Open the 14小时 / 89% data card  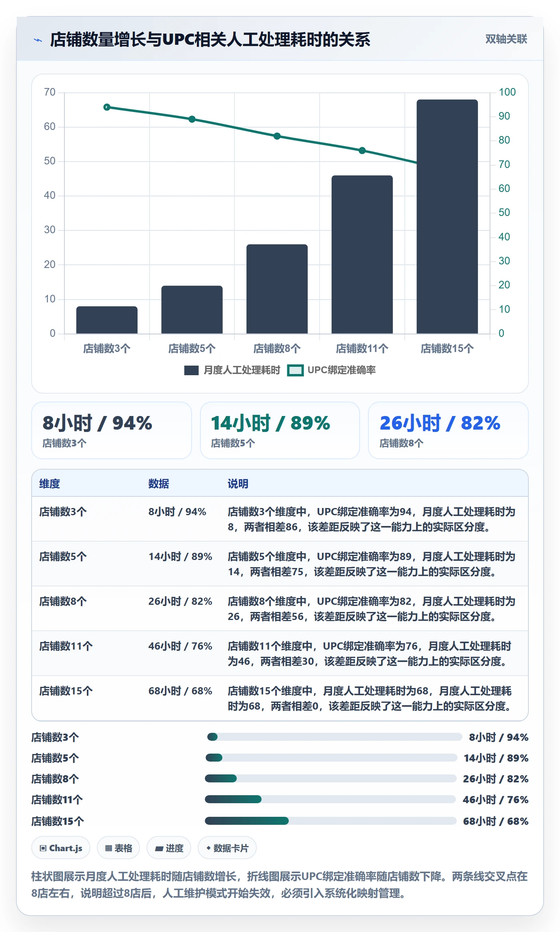pyautogui.click(x=280, y=430)
